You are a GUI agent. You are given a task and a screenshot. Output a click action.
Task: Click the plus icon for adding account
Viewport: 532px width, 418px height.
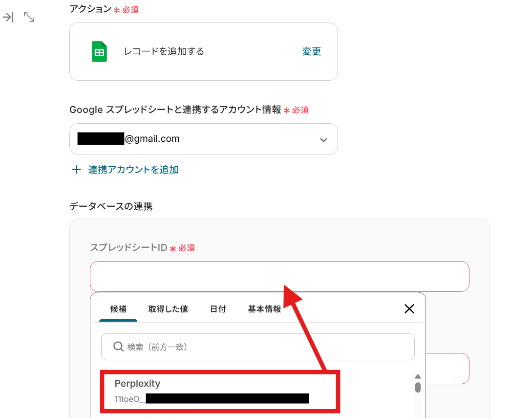76,170
